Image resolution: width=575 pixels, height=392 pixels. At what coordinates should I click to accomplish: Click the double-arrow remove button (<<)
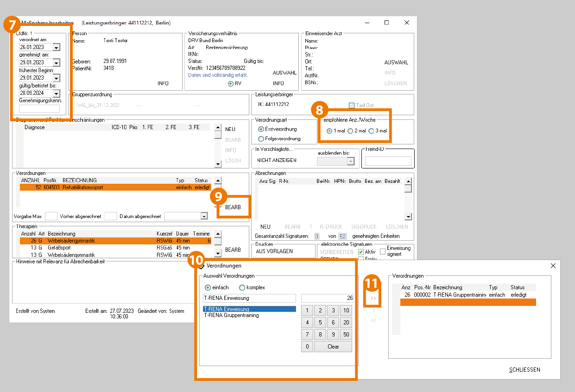[x=373, y=320]
